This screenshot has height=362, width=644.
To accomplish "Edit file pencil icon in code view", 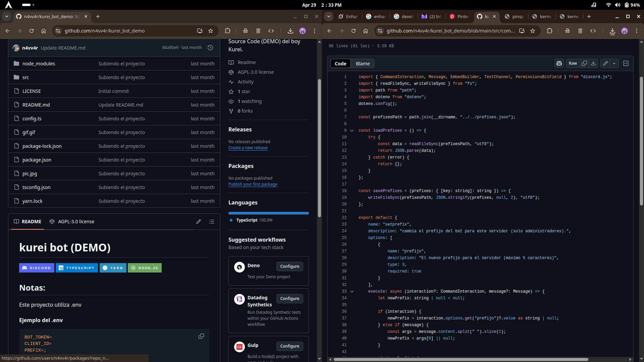I will 605,63.
